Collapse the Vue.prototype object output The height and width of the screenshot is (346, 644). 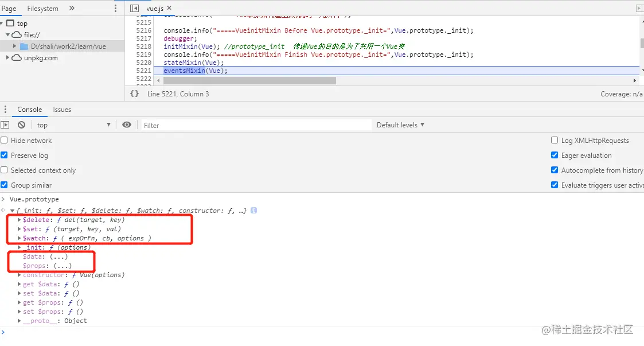tap(12, 211)
